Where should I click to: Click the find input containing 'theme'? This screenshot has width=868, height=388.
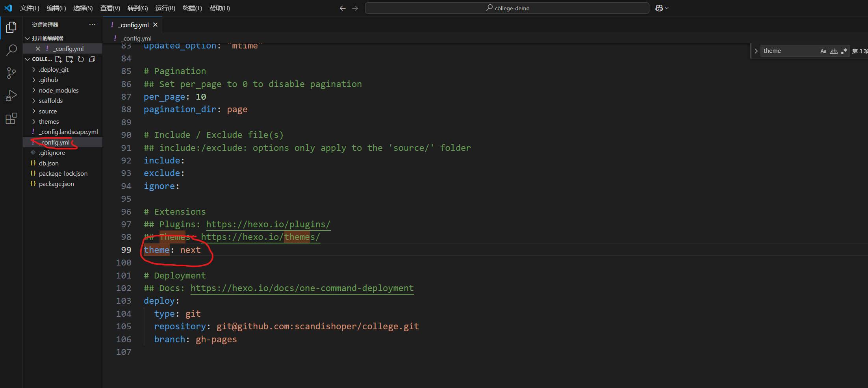point(788,51)
